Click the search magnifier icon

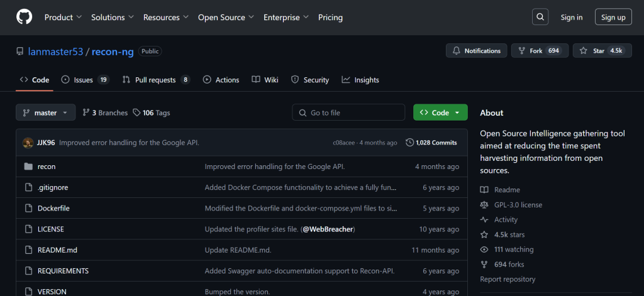click(x=540, y=17)
